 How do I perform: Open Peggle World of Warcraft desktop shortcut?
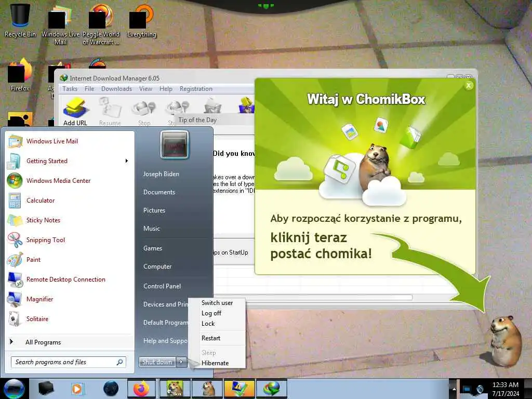(x=101, y=24)
